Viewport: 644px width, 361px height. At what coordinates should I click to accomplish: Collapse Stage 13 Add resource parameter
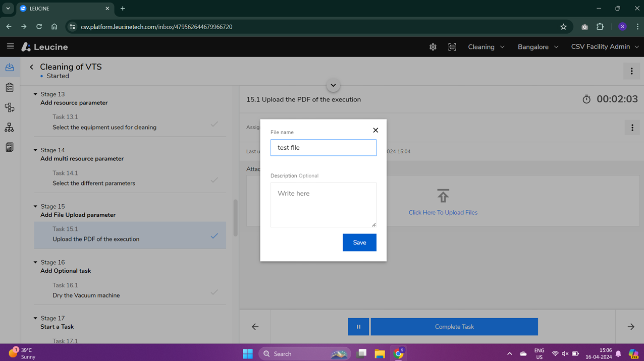35,94
